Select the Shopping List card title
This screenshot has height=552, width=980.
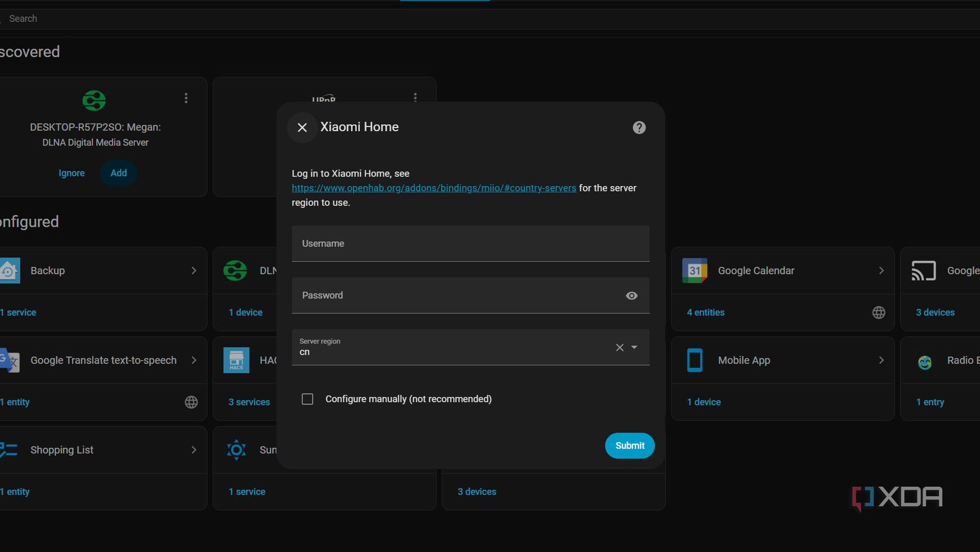pyautogui.click(x=62, y=450)
